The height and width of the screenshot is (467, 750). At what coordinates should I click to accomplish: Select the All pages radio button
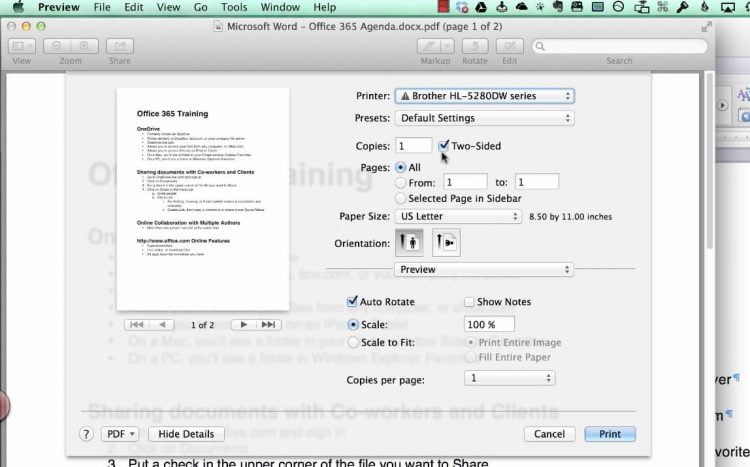point(400,167)
